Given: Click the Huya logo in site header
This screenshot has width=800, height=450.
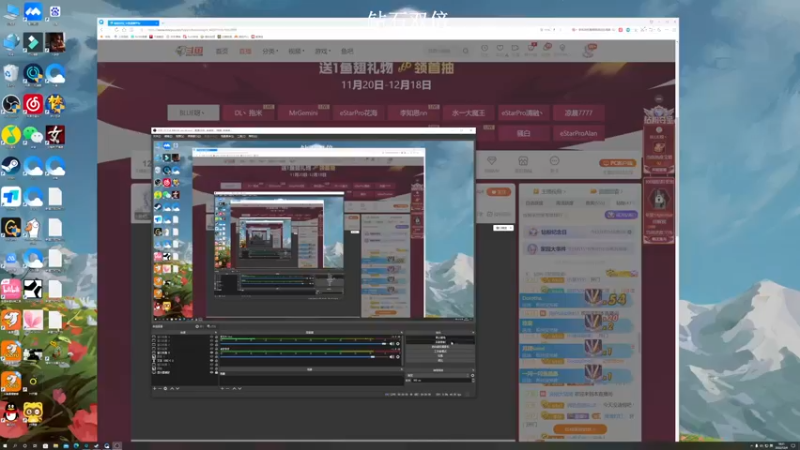Looking at the screenshot, I should 190,51.
